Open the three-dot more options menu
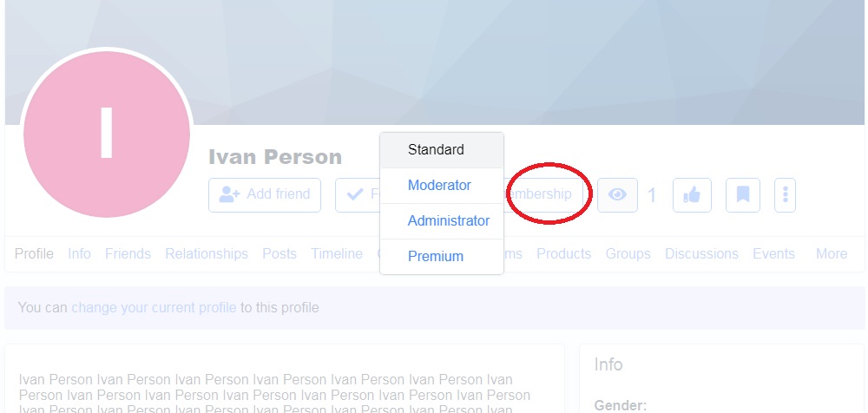The height and width of the screenshot is (413, 868). coord(785,195)
